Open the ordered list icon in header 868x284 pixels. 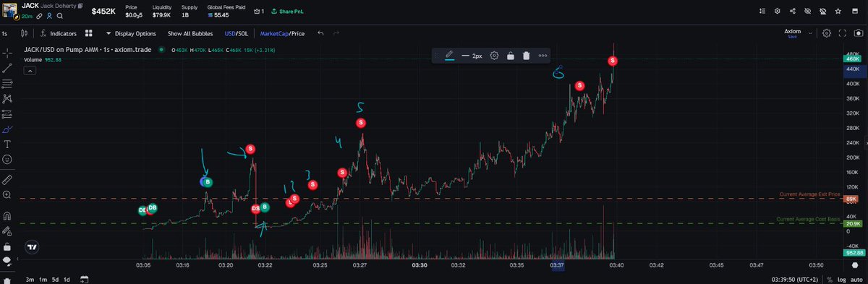(762, 12)
